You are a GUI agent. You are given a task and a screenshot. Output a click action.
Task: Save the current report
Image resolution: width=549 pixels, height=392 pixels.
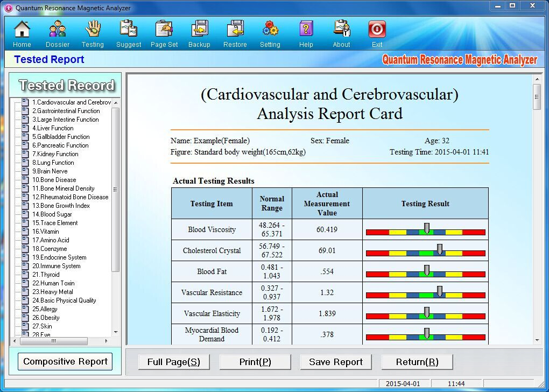click(x=335, y=362)
